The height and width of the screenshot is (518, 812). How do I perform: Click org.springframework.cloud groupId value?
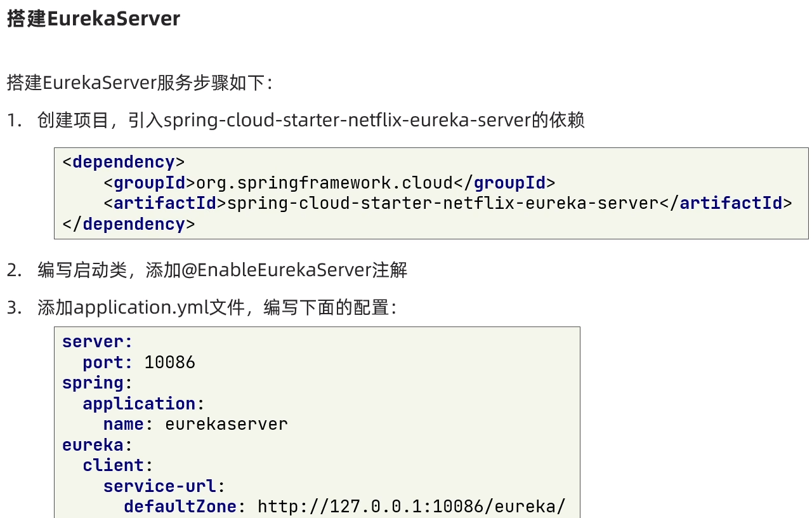324,183
